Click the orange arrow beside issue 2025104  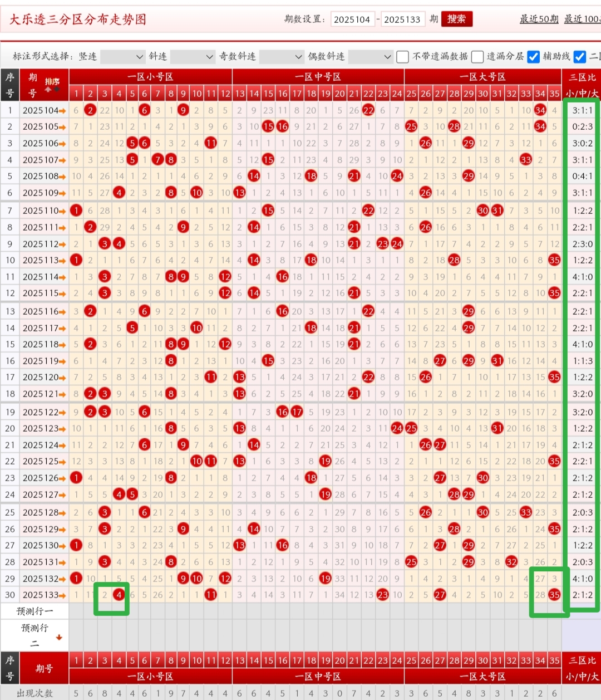(62, 111)
